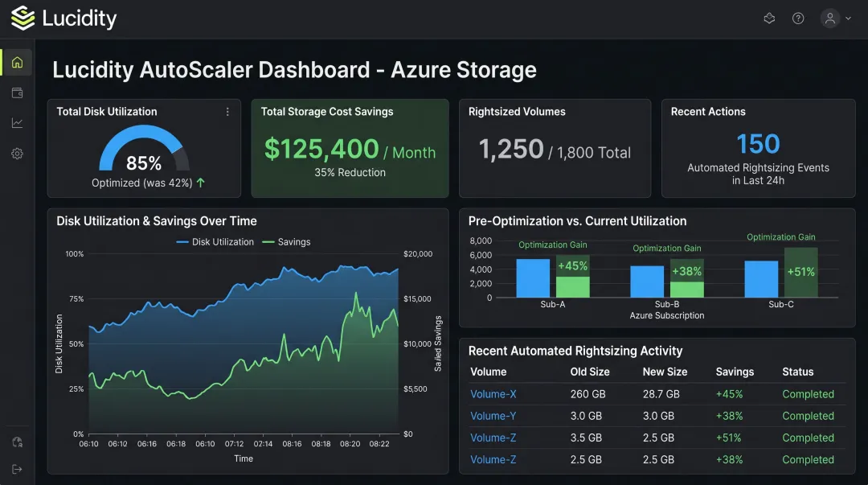Click the Old Size column header

590,372
